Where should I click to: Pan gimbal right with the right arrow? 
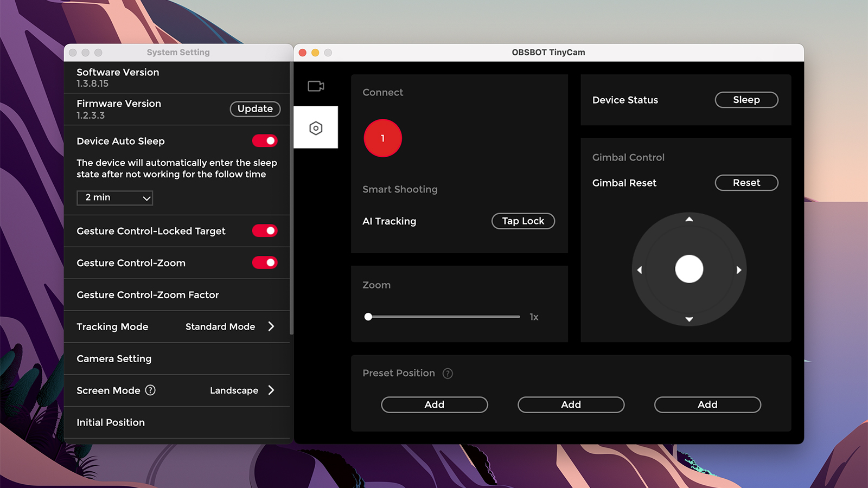click(x=739, y=269)
